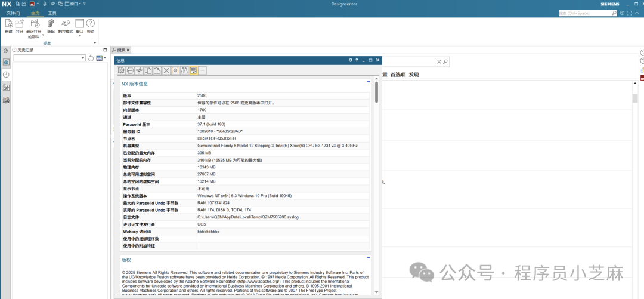The image size is (644, 299).
Task: Open the globe browser resource tab
Action: [x=6, y=62]
